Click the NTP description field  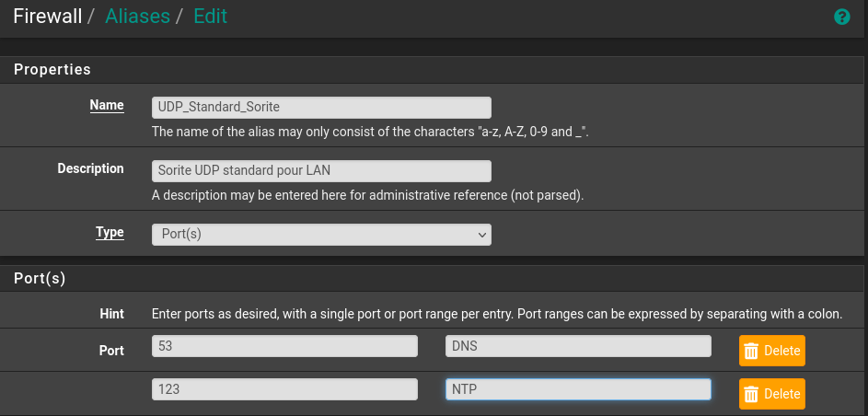point(578,389)
